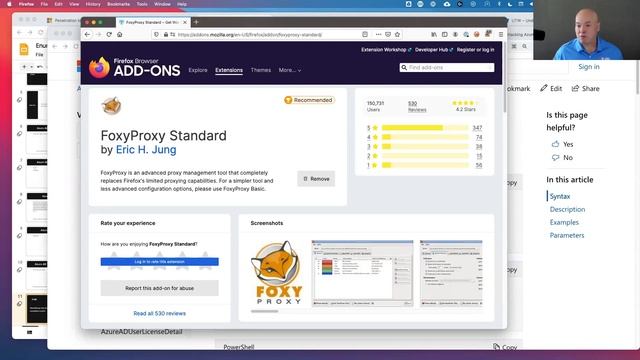Report this add-on for abuse
The width and height of the screenshot is (640, 360).
pyautogui.click(x=160, y=288)
